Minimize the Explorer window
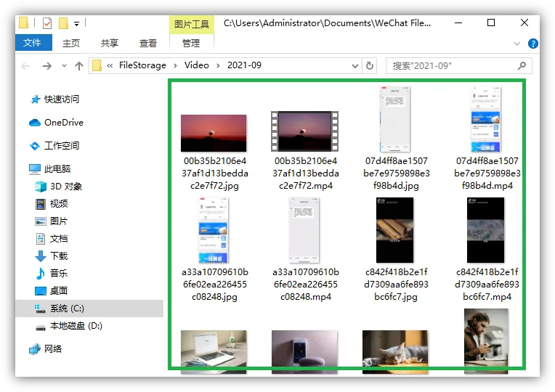 [x=458, y=23]
